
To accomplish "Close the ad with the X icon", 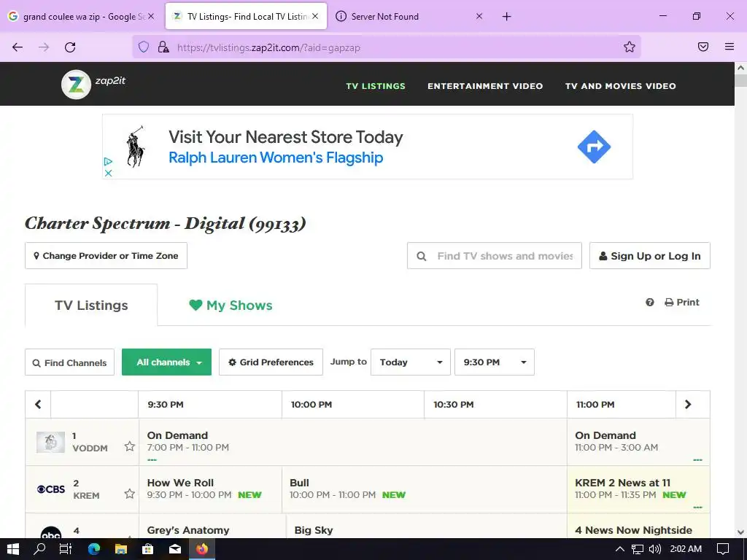I will [x=108, y=173].
